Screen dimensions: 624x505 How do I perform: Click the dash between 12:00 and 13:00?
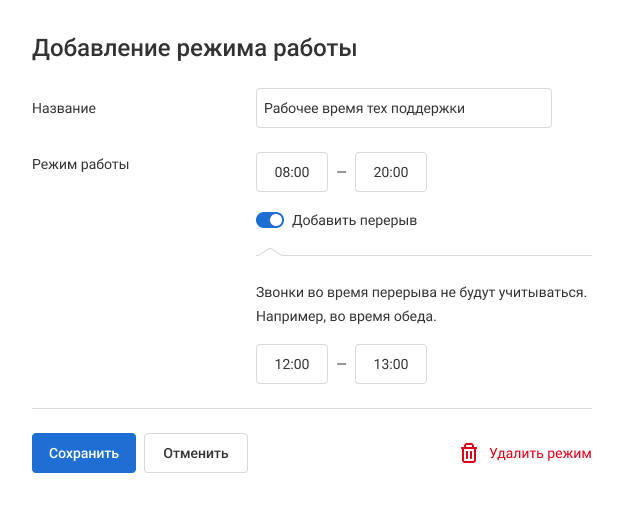click(x=341, y=364)
